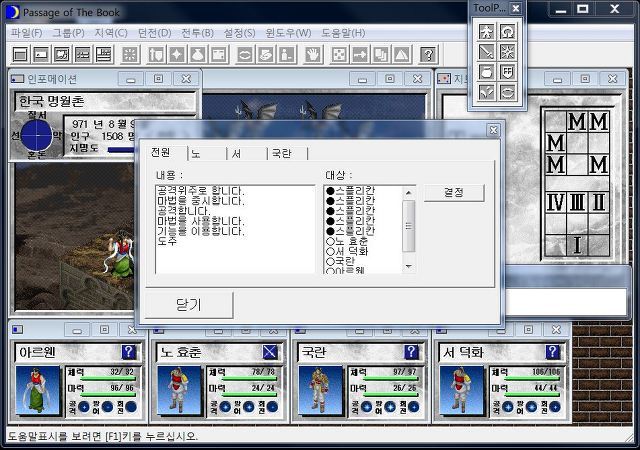Select '마법을 중시합니다.' in content list
640x450 pixels.
pyautogui.click(x=201, y=201)
